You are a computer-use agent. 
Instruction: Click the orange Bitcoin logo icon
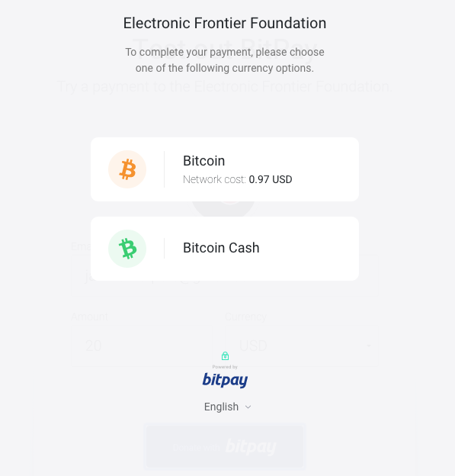[x=127, y=169]
